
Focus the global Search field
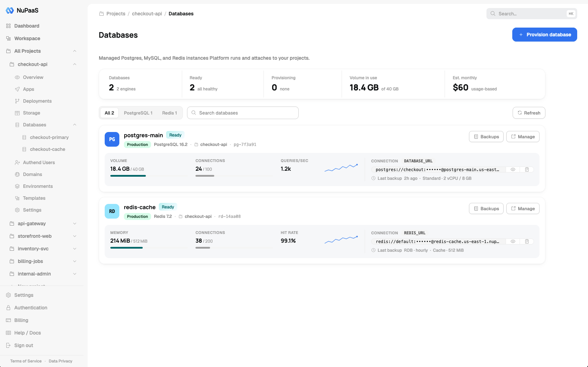[x=531, y=14]
